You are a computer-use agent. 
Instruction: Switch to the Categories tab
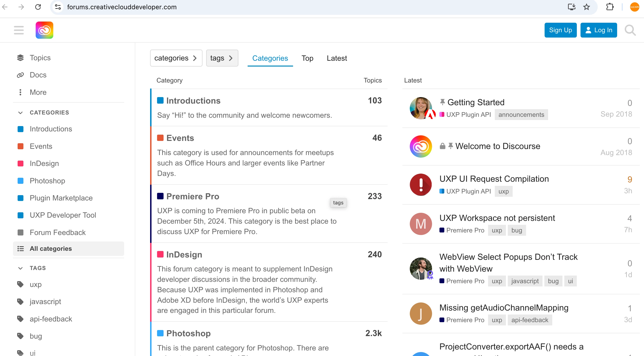270,58
